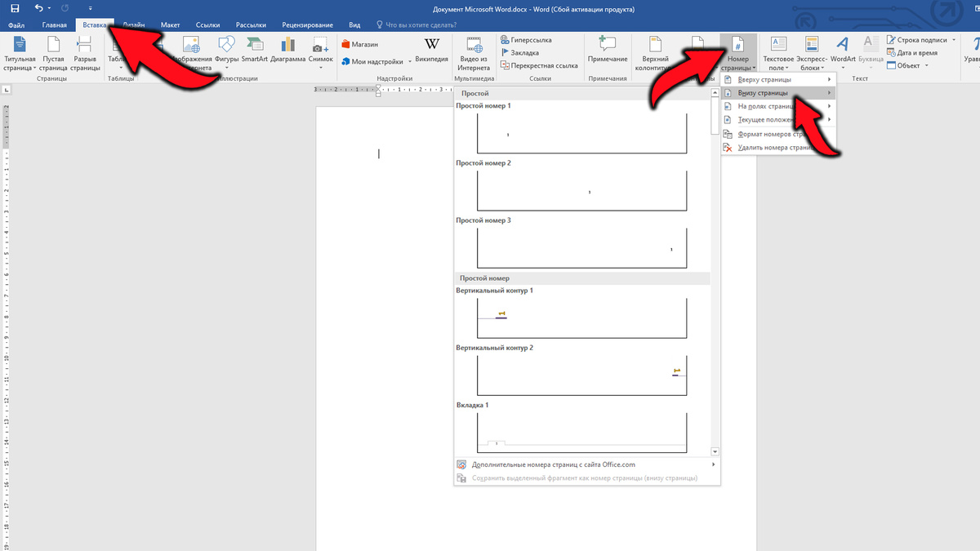Open the Файл tab
The image size is (980, 551).
[16, 25]
